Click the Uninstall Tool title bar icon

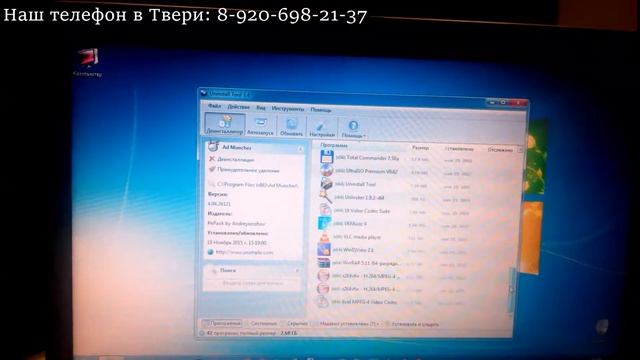coord(204,93)
